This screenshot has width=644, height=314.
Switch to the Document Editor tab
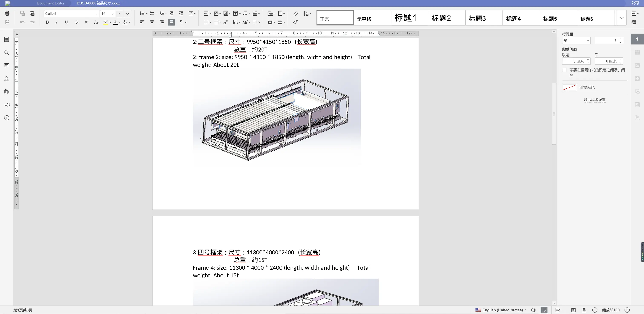[50, 3]
